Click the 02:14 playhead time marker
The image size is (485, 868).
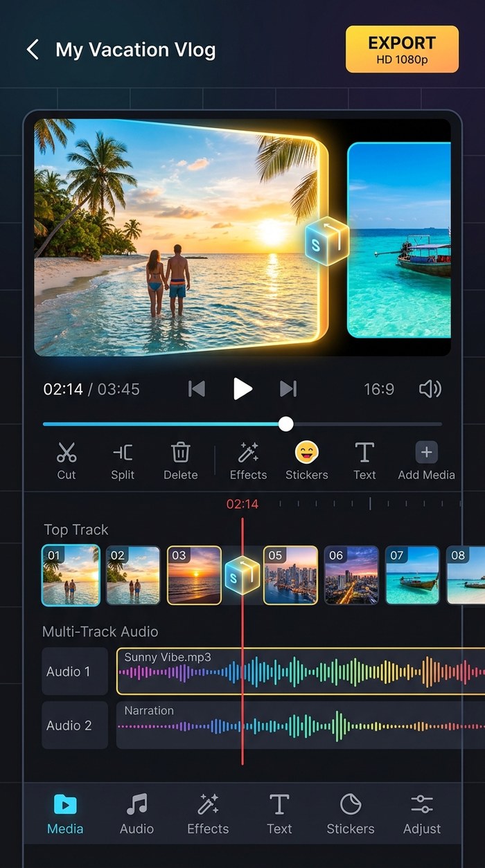[x=242, y=504]
